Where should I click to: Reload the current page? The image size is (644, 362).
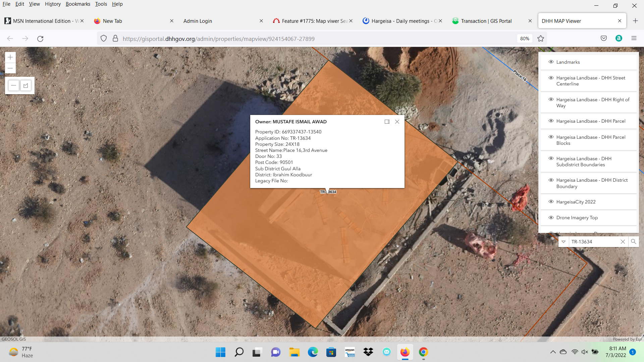(x=40, y=39)
